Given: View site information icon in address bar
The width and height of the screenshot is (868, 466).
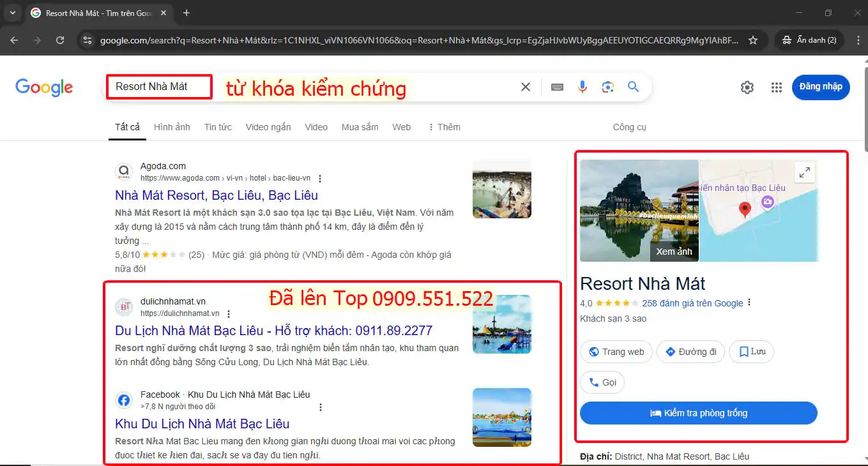Looking at the screenshot, I should coord(88,40).
